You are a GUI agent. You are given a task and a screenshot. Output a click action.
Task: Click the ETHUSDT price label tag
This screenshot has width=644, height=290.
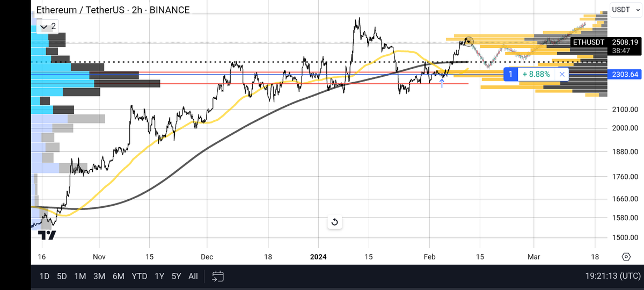(x=589, y=42)
